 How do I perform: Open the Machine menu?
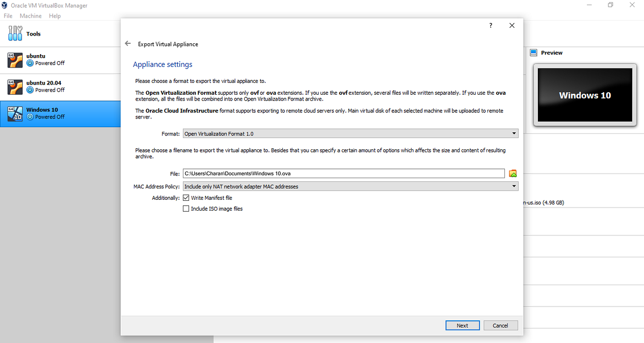30,16
